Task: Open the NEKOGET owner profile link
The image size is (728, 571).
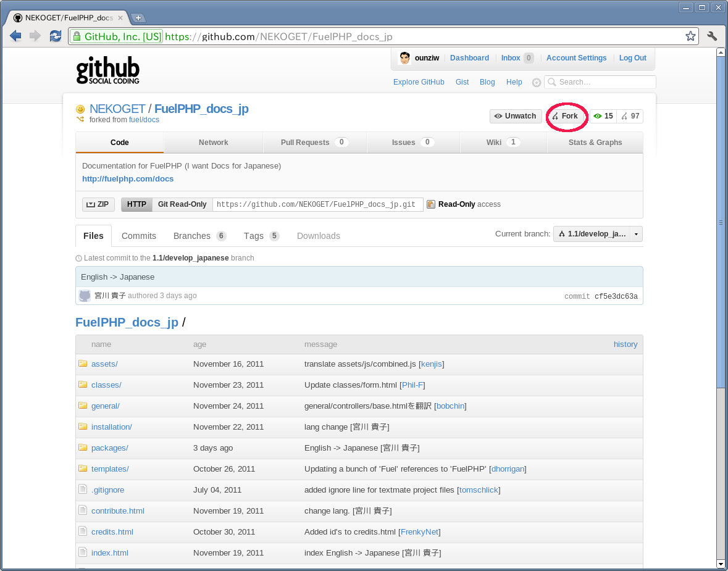Action: [117, 109]
